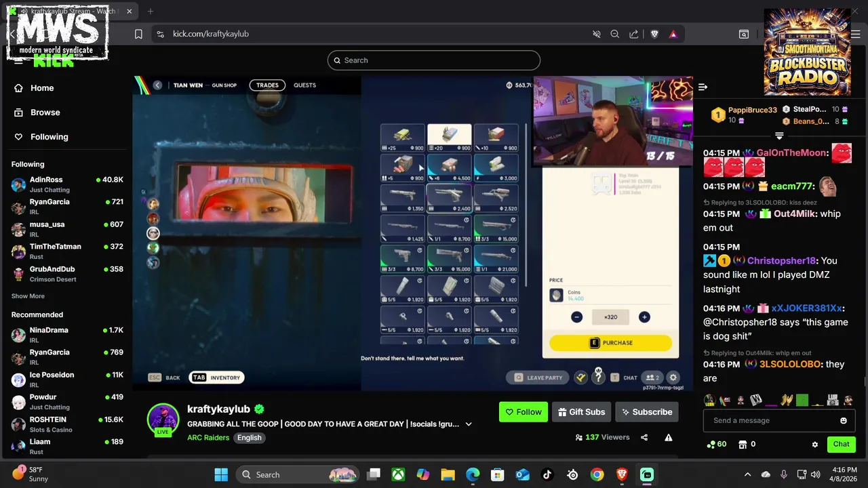Open TimTheTatman channel in sidebar

[x=66, y=251]
